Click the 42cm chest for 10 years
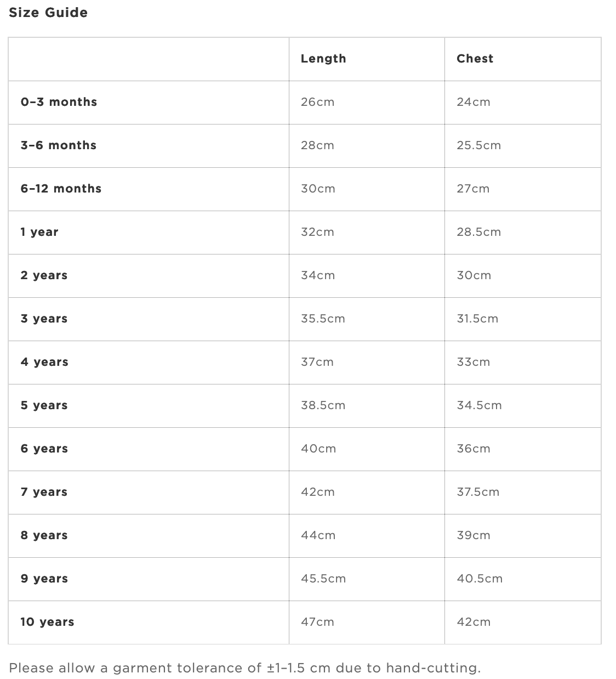The width and height of the screenshot is (616, 679). 474,622
